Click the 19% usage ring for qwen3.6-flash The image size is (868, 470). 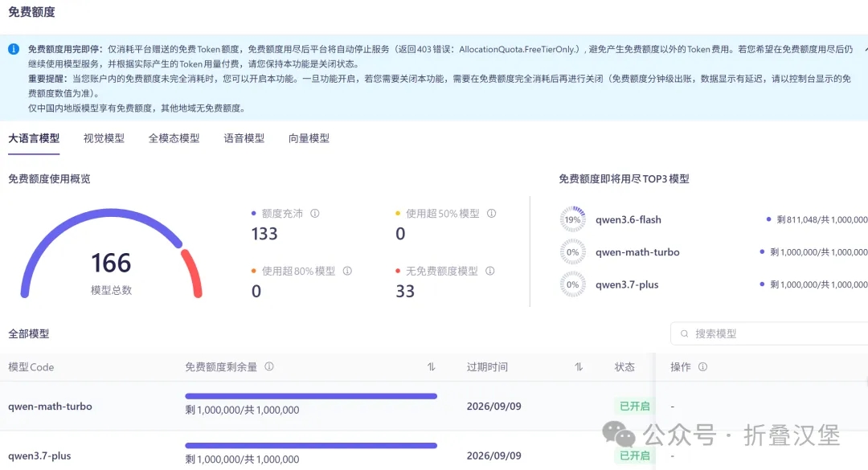572,219
